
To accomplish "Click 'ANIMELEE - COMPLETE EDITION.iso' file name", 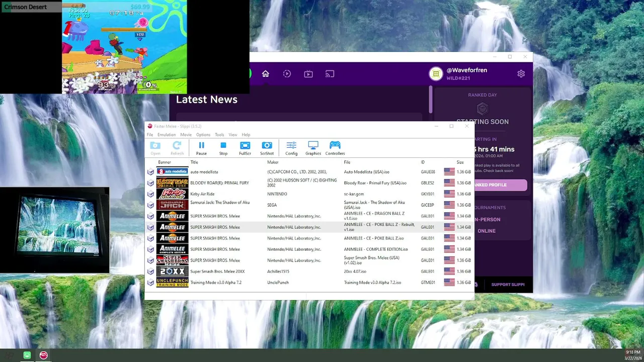I will tap(376, 249).
